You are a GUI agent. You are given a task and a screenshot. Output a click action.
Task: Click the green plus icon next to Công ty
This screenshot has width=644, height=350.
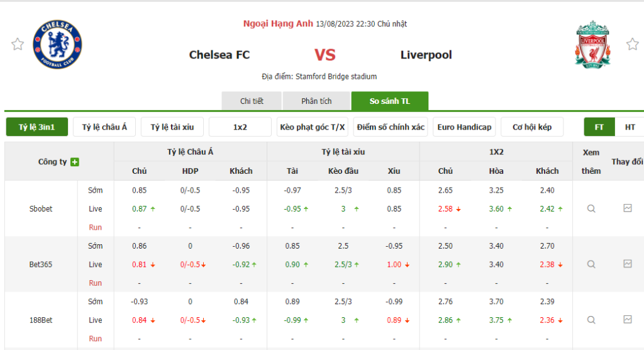click(75, 162)
